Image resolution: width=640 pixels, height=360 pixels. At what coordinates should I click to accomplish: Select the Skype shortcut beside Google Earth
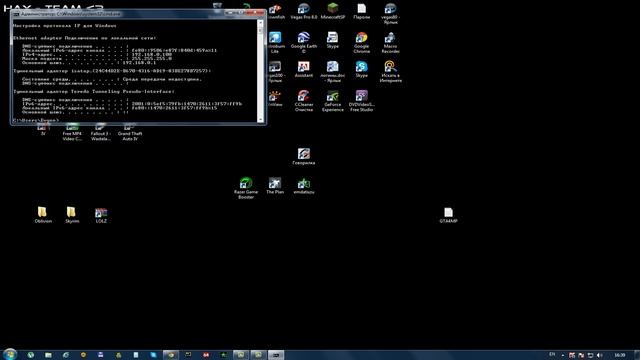(x=333, y=40)
